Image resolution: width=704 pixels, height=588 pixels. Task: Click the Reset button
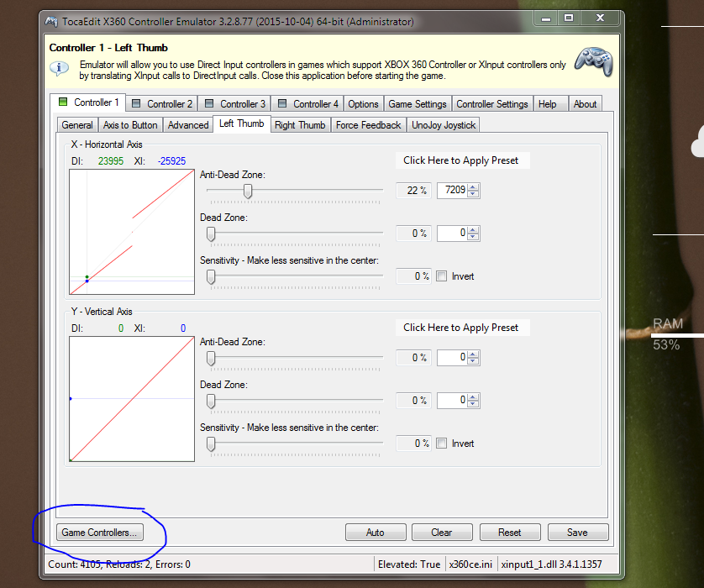(510, 533)
